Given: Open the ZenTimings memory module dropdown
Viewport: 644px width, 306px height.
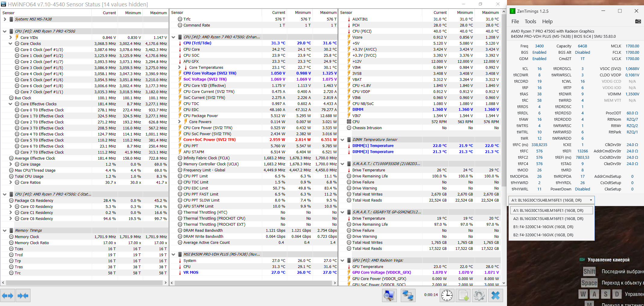Looking at the screenshot, I should click(552, 200).
